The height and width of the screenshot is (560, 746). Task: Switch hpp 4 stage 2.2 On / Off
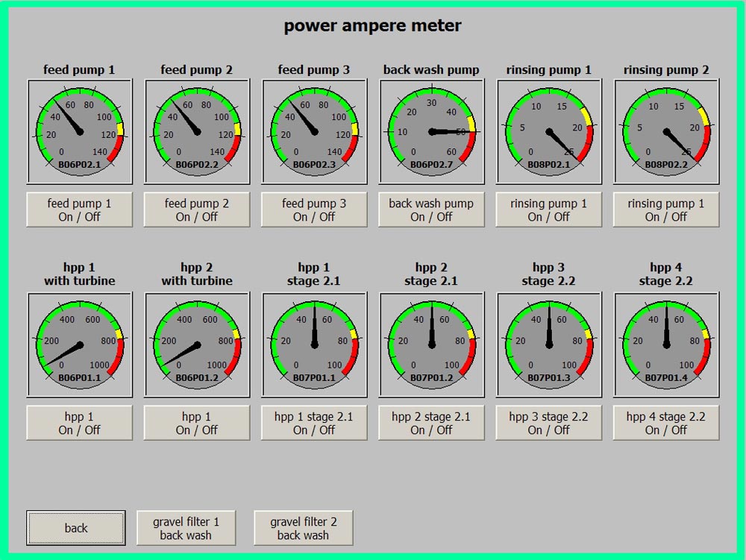coord(666,423)
